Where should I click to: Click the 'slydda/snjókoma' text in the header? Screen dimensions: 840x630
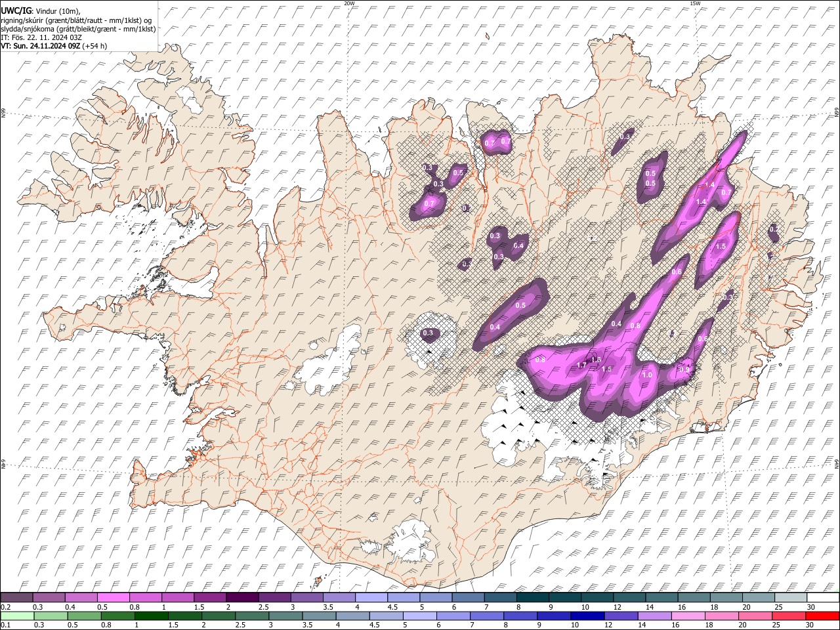pyautogui.click(x=27, y=29)
